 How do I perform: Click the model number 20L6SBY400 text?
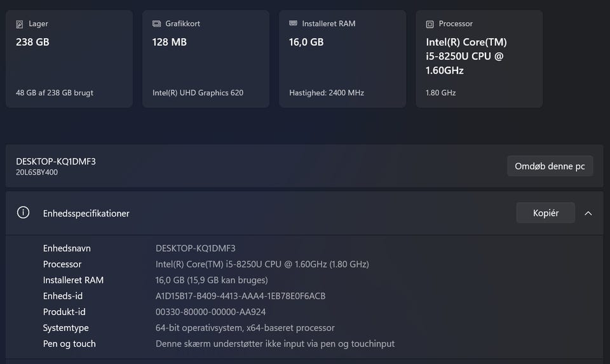pyautogui.click(x=37, y=172)
